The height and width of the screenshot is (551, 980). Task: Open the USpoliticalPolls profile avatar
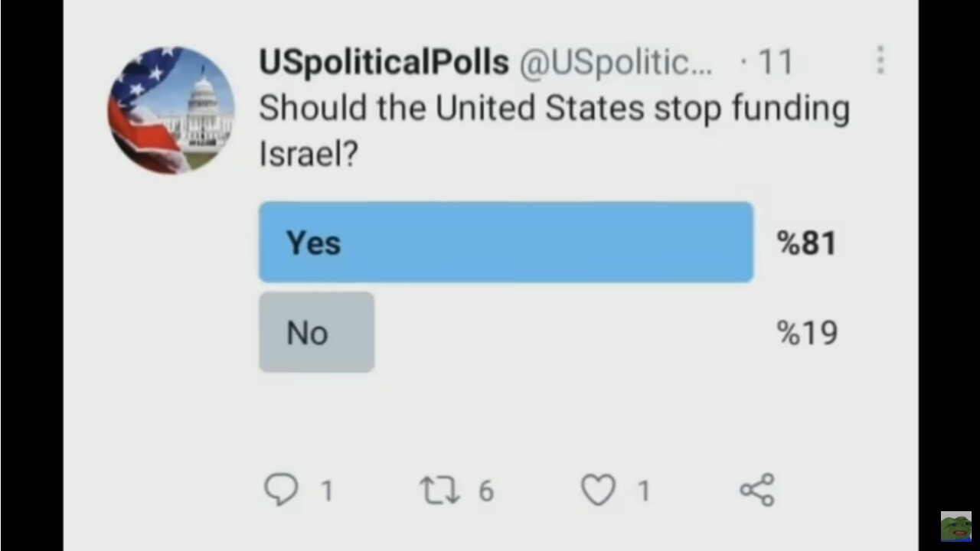click(x=171, y=111)
